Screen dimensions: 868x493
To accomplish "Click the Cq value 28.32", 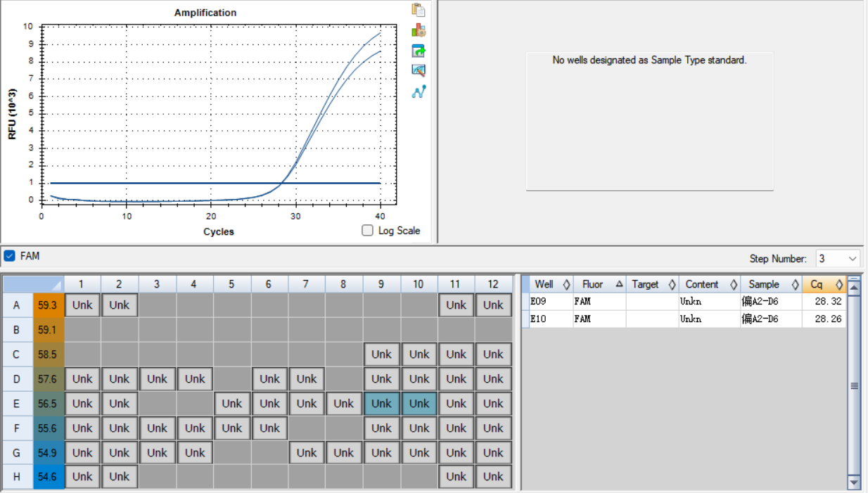I will pyautogui.click(x=829, y=302).
